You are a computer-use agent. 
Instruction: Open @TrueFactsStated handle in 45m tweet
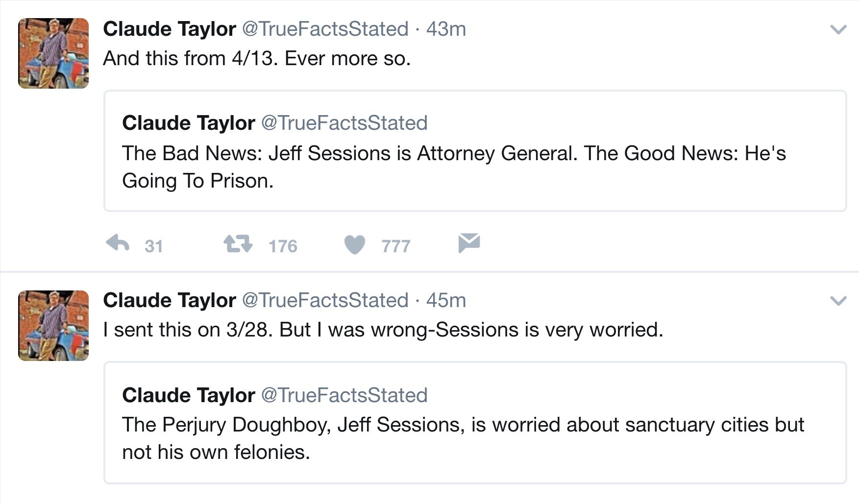tap(325, 300)
